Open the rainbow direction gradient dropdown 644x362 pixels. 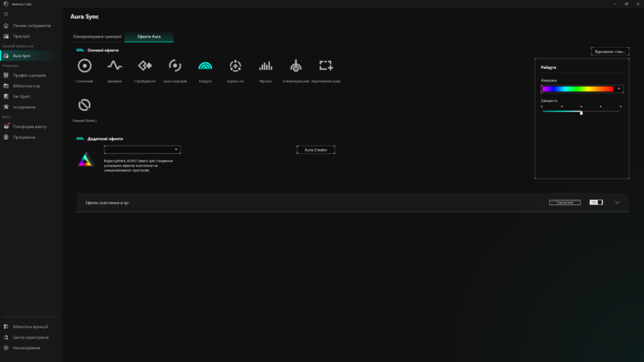click(x=582, y=89)
